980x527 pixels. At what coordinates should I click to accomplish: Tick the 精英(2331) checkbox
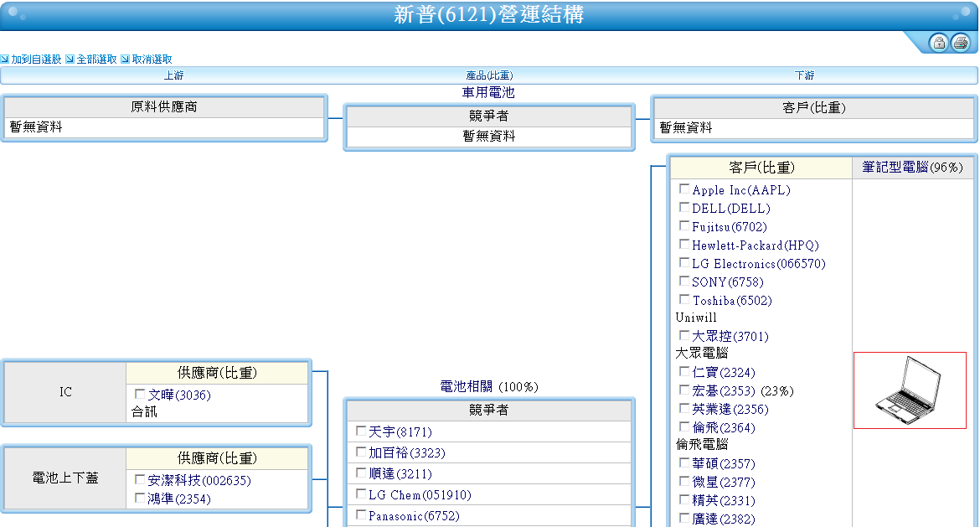click(x=684, y=499)
